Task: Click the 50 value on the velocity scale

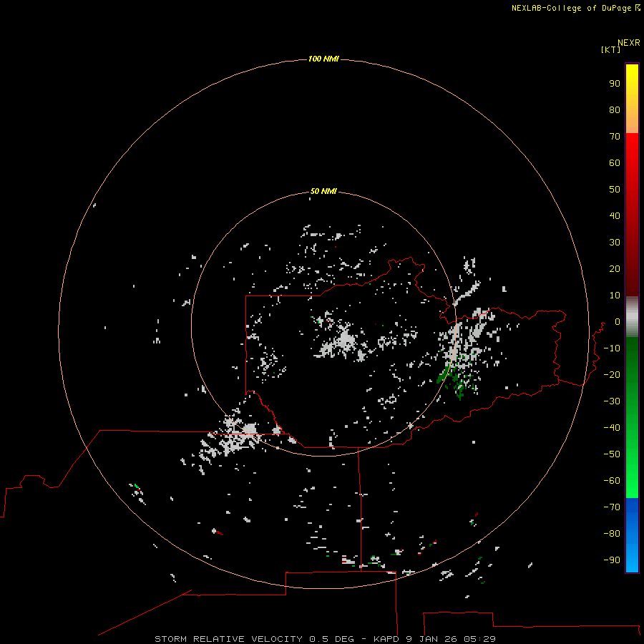Action: click(x=615, y=190)
